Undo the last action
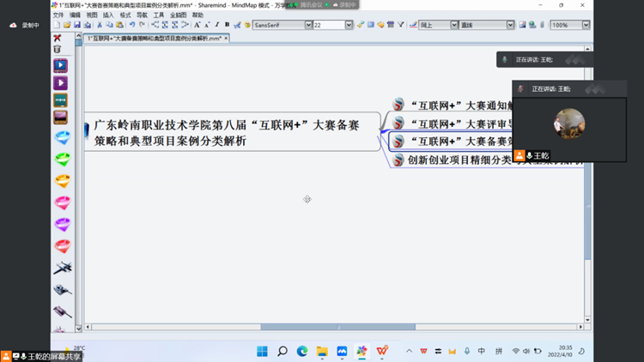The image size is (644, 362). pyautogui.click(x=132, y=25)
